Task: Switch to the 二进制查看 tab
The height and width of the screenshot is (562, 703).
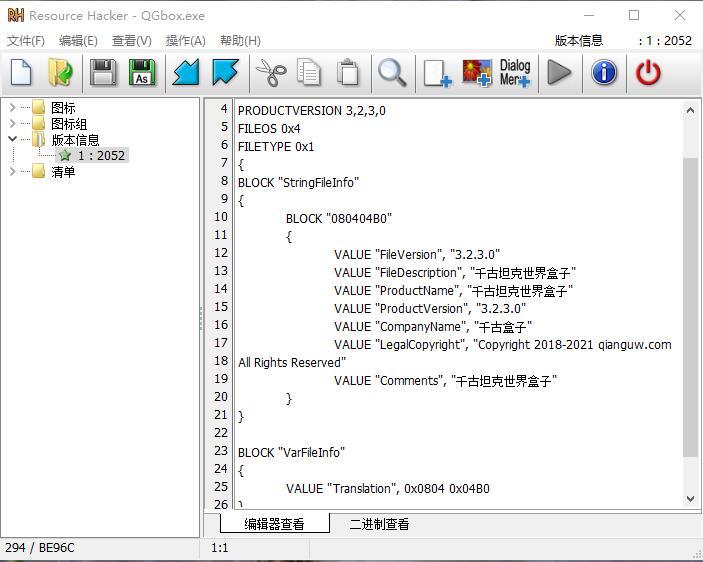Action: point(379,523)
